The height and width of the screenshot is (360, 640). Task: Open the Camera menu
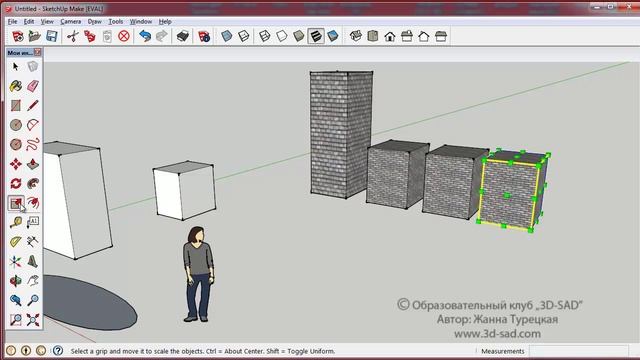pos(71,22)
